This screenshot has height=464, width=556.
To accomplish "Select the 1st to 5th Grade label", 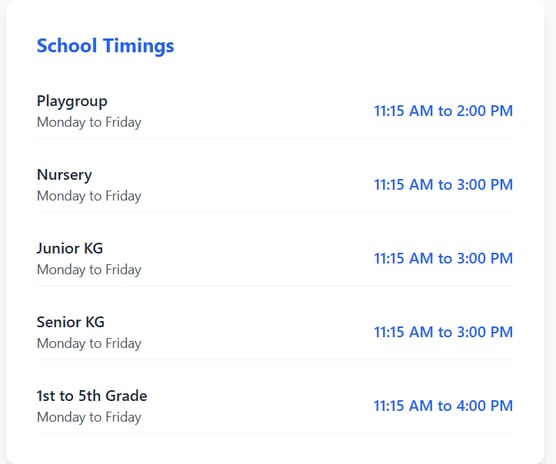I will [x=92, y=396].
